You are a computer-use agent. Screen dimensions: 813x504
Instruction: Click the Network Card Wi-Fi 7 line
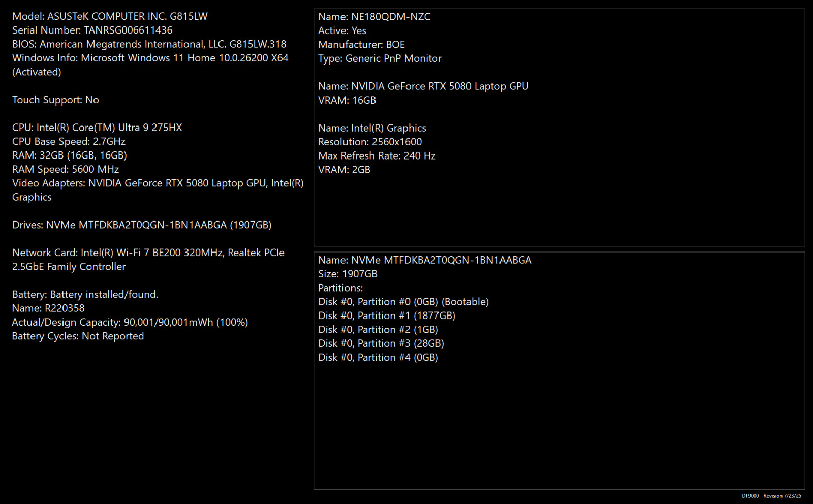(148, 259)
